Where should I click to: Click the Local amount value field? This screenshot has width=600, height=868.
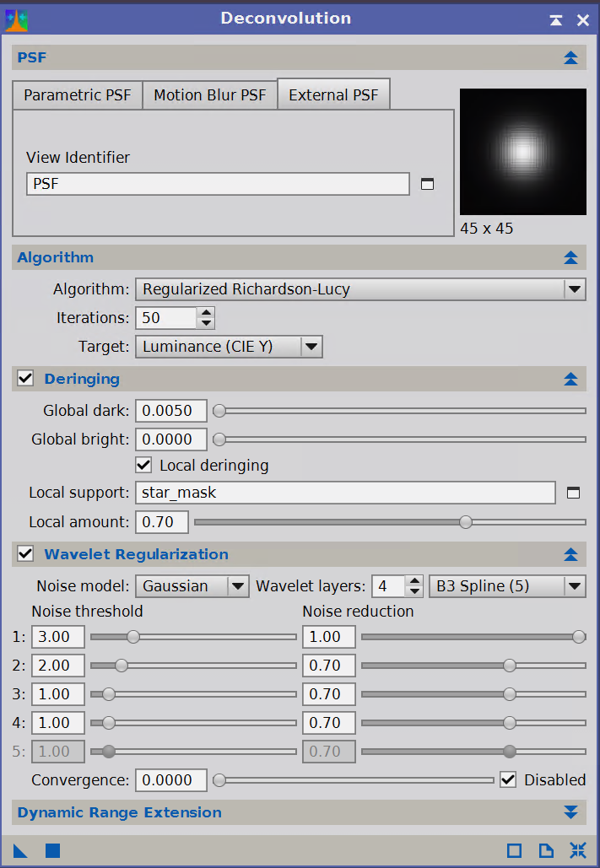point(162,522)
